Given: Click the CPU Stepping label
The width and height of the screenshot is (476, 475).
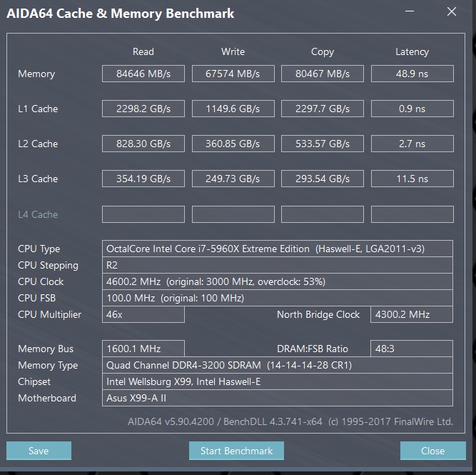Looking at the screenshot, I should pyautogui.click(x=48, y=266).
